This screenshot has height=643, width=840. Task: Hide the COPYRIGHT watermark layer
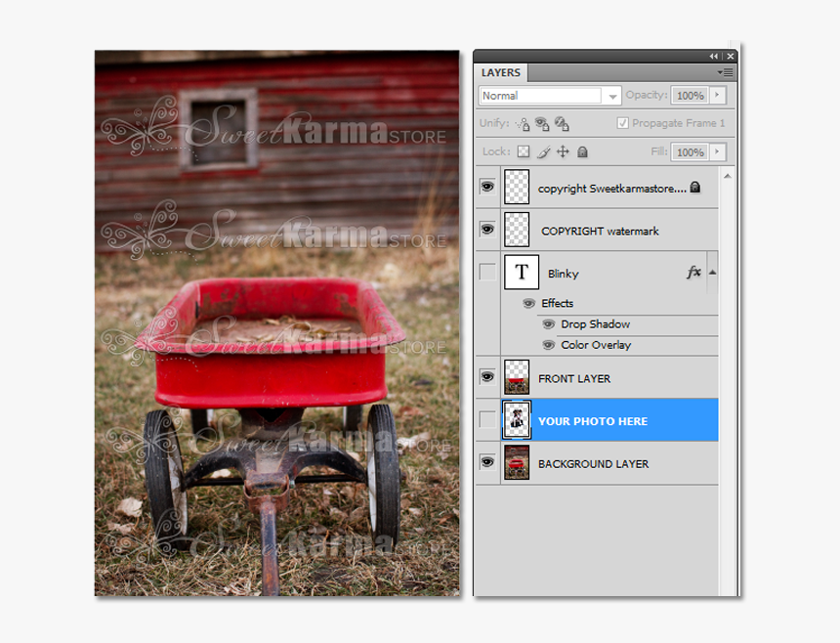[x=487, y=230]
